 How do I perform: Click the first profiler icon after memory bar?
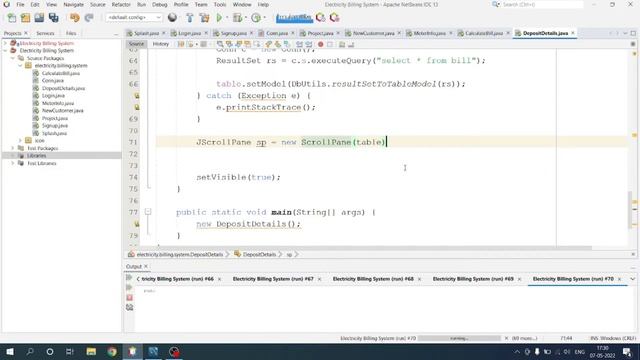pyautogui.click(x=320, y=18)
